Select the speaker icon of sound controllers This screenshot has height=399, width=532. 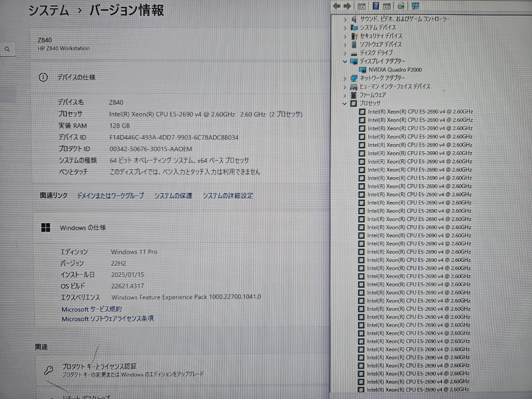tap(354, 19)
